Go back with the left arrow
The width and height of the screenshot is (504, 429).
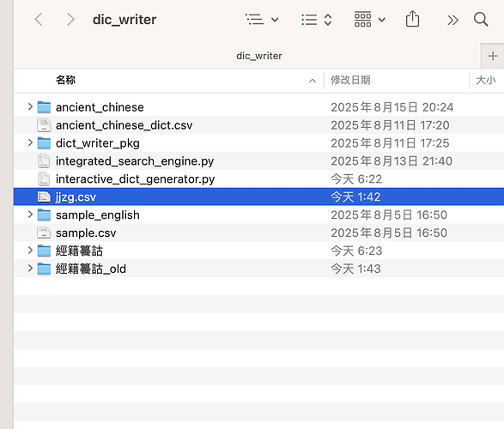(39, 20)
